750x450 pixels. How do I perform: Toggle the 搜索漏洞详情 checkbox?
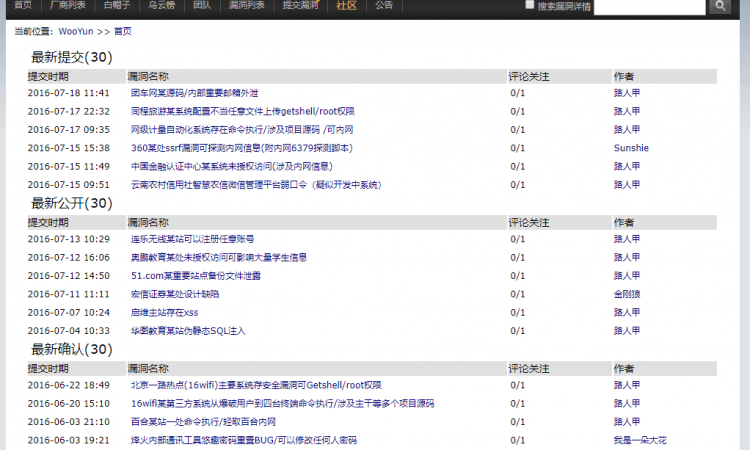point(529,5)
